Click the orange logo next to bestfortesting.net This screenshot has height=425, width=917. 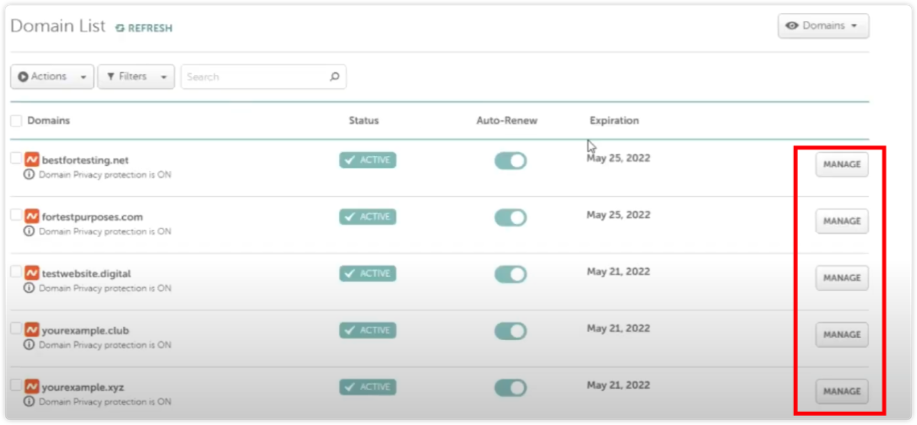click(x=32, y=160)
